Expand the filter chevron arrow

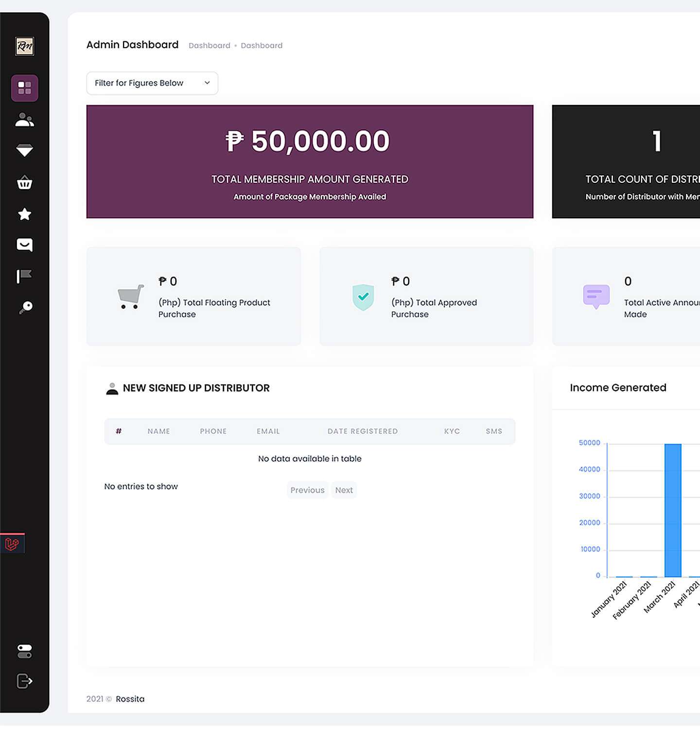[x=206, y=83]
